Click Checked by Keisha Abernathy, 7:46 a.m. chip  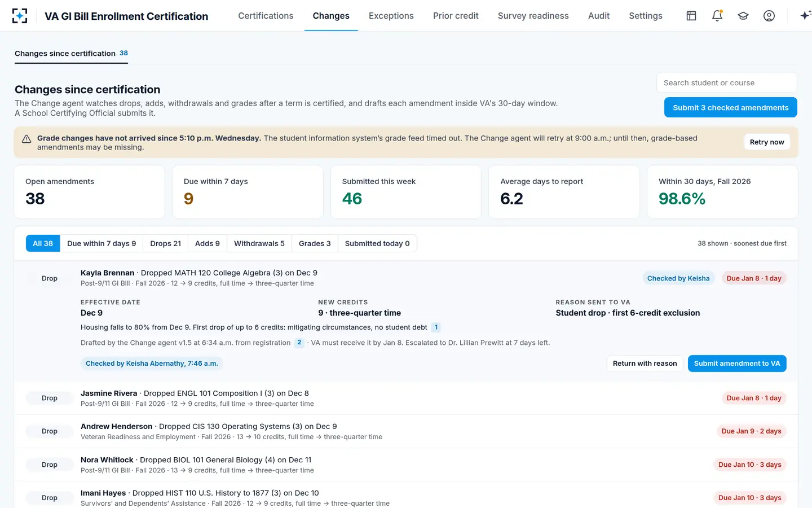click(152, 364)
